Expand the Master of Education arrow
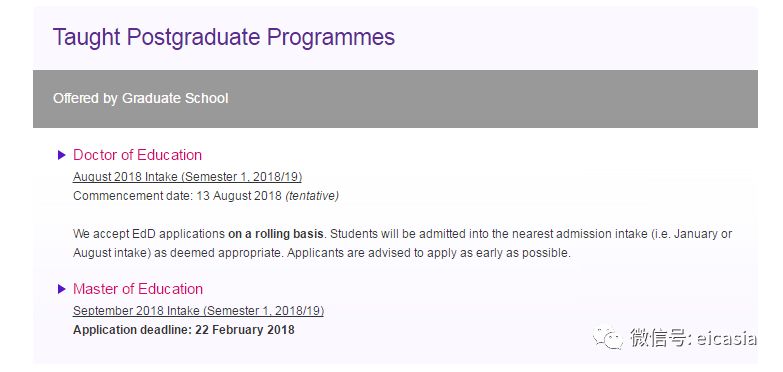This screenshot has width=783, height=372. 61,289
